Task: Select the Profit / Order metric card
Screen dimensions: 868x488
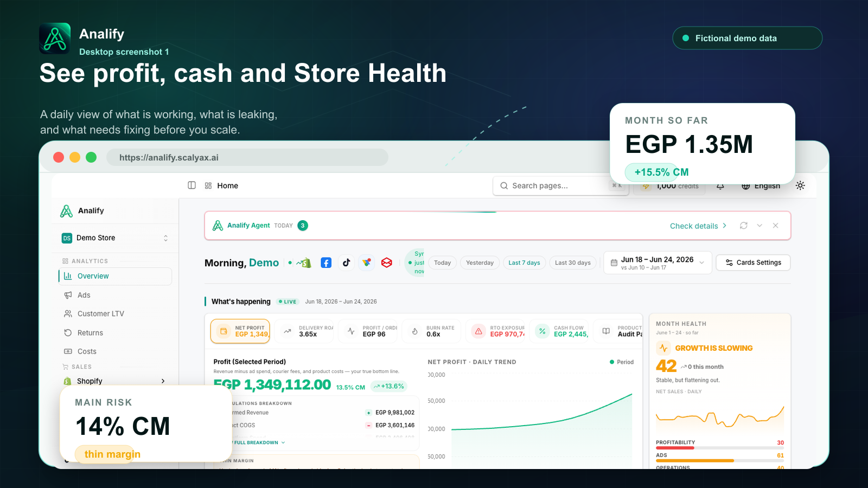Action: click(368, 331)
